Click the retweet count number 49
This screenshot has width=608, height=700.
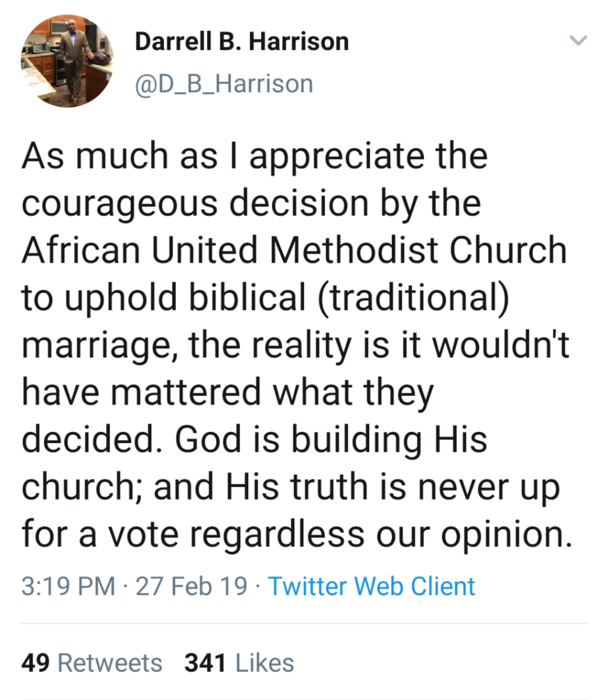35,663
